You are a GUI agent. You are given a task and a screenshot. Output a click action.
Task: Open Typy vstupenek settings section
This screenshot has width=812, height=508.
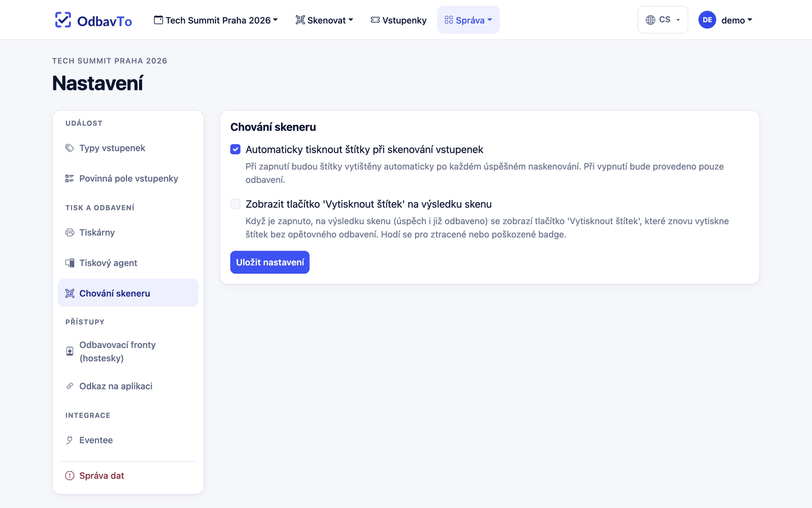point(128,148)
